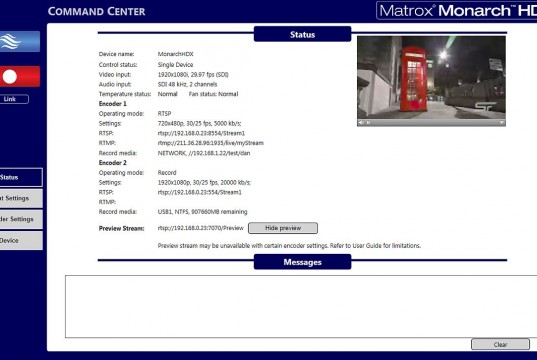
Task: Mute the preview player volume icon
Action: [x=361, y=123]
